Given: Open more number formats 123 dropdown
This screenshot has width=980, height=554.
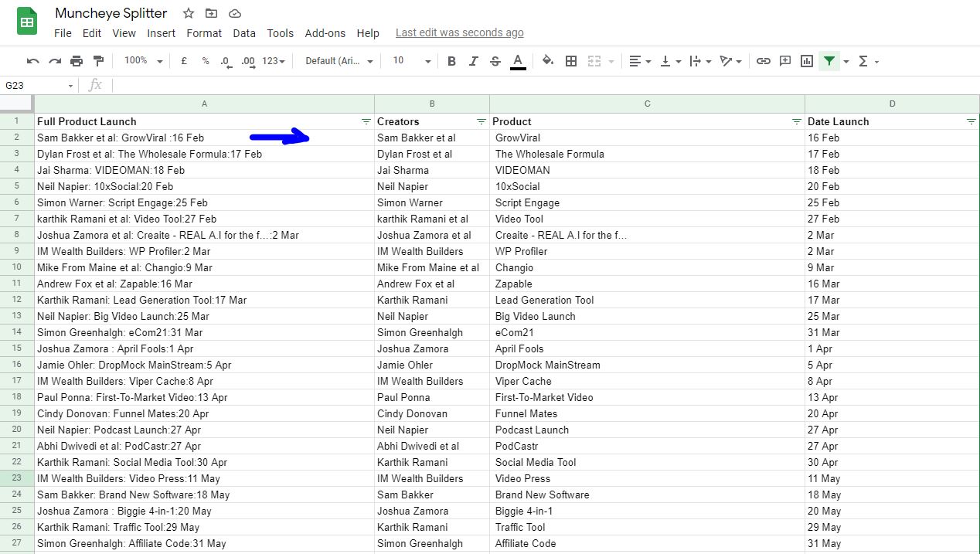Looking at the screenshot, I should (x=274, y=61).
